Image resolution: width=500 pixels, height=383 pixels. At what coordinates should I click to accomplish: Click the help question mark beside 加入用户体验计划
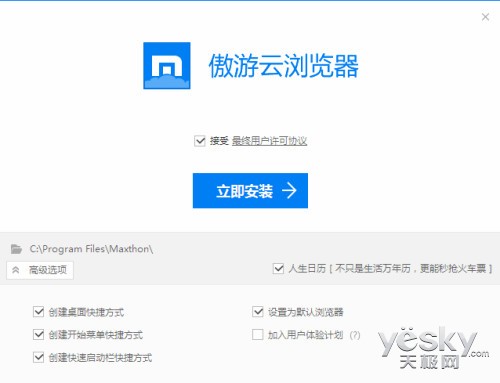click(x=355, y=335)
